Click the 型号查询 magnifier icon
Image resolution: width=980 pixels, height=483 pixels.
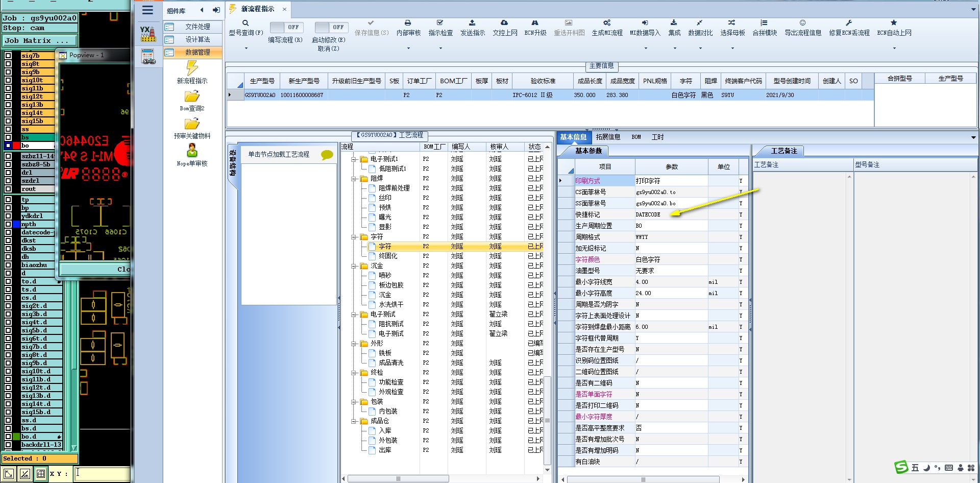[246, 23]
